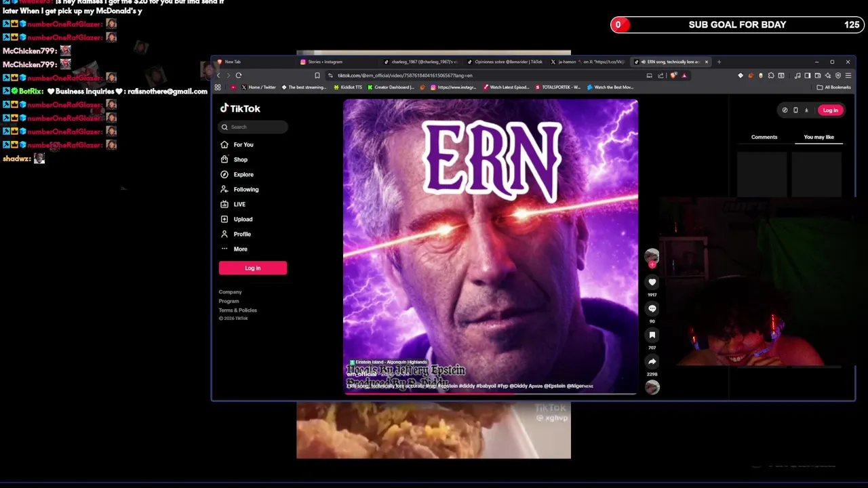Open the Terms & Policies link
Image resolution: width=868 pixels, height=488 pixels.
tap(237, 310)
